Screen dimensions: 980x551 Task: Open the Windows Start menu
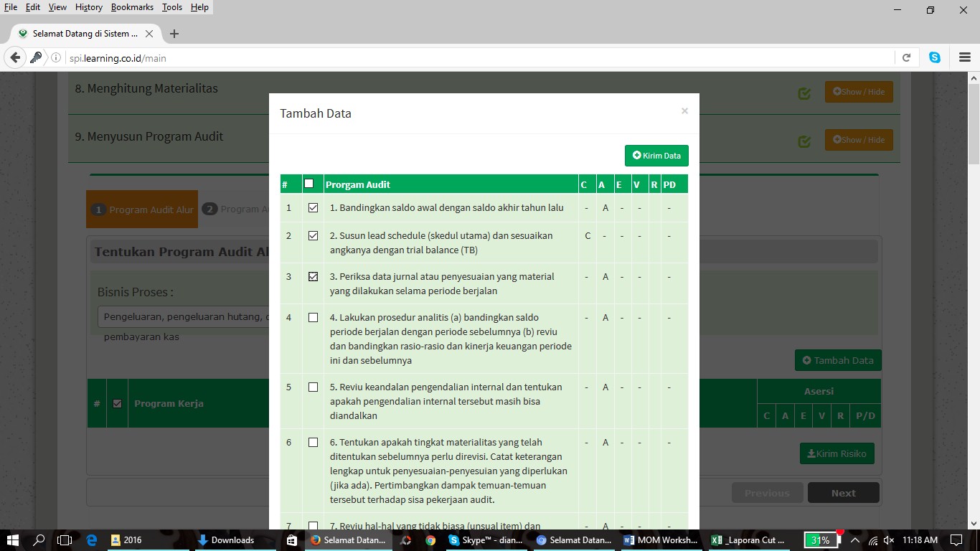click(x=13, y=540)
